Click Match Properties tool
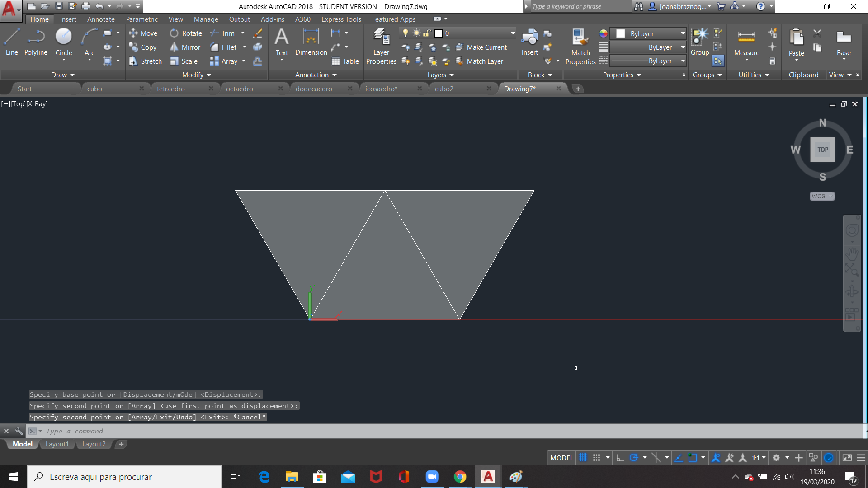 [580, 46]
